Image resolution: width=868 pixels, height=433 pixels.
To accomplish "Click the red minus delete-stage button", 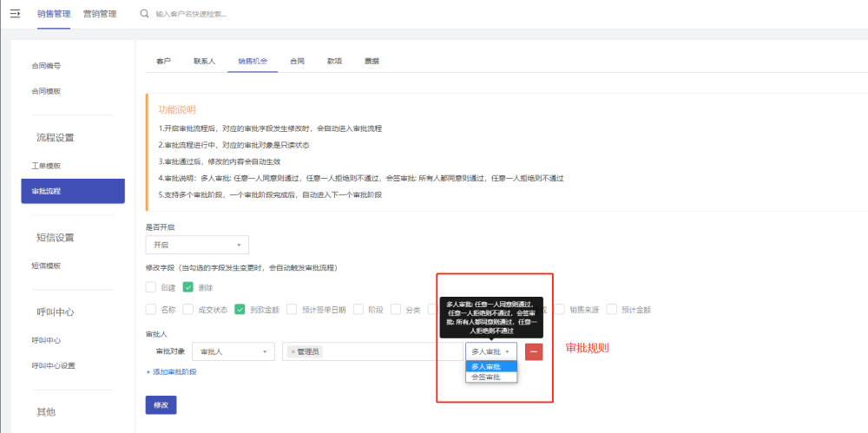I will (x=534, y=351).
